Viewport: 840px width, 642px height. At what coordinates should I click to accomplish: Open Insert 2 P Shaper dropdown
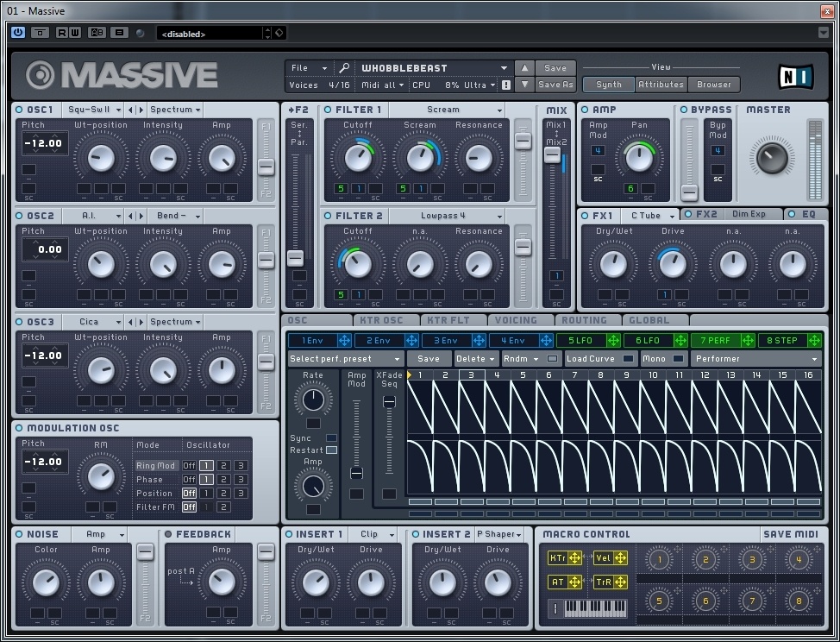[498, 534]
